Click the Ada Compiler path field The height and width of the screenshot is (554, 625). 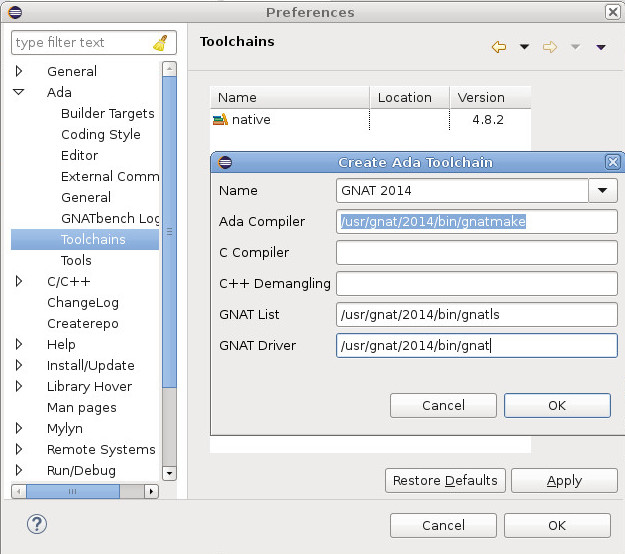click(x=477, y=222)
